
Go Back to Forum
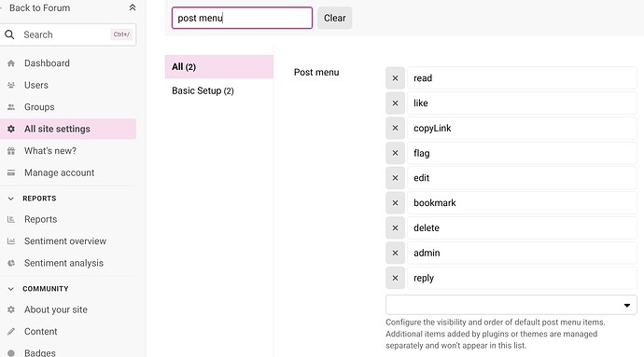39,7
